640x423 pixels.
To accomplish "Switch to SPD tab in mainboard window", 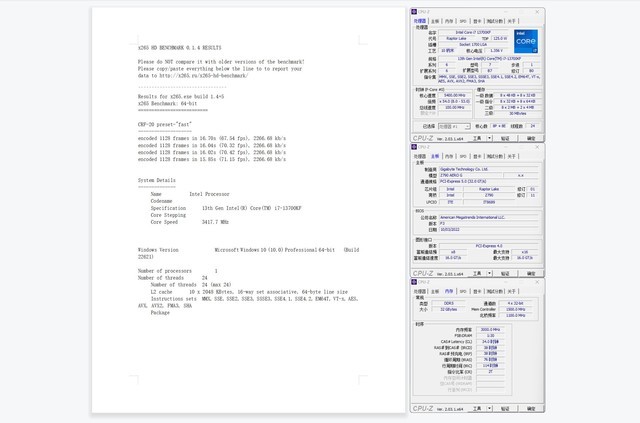I will tap(463, 156).
